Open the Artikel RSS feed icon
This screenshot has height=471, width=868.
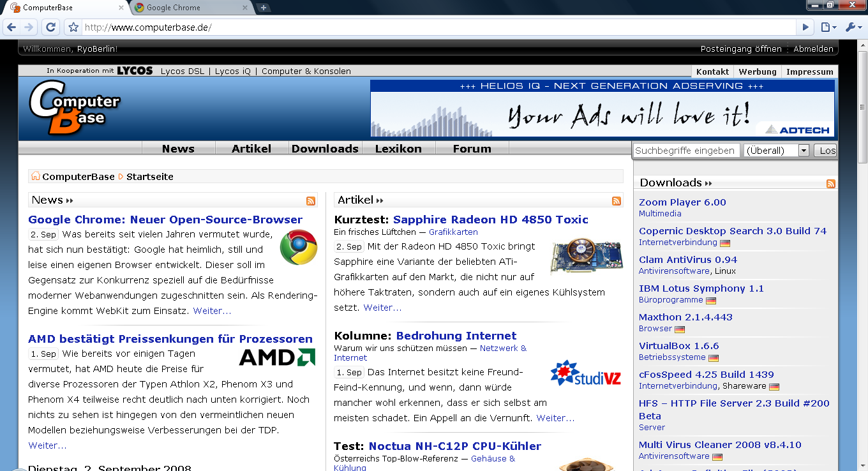[617, 201]
